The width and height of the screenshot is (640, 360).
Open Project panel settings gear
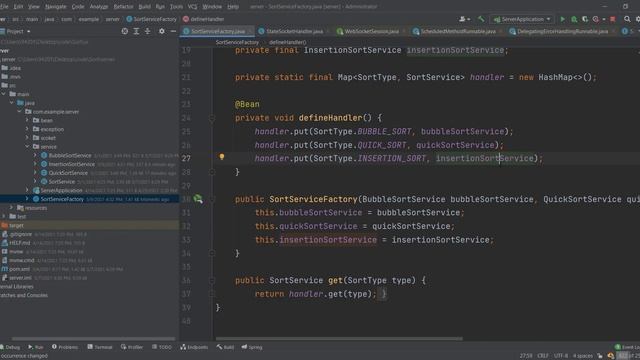pos(162,31)
